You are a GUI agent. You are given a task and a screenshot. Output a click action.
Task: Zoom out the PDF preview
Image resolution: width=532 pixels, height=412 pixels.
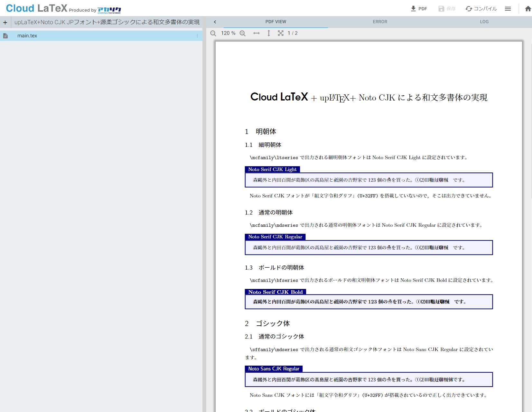tap(213, 33)
